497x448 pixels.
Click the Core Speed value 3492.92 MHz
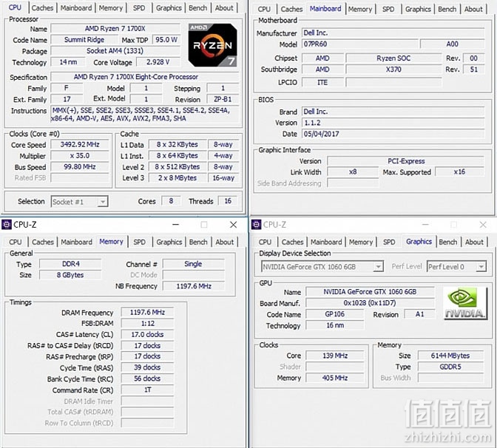80,144
